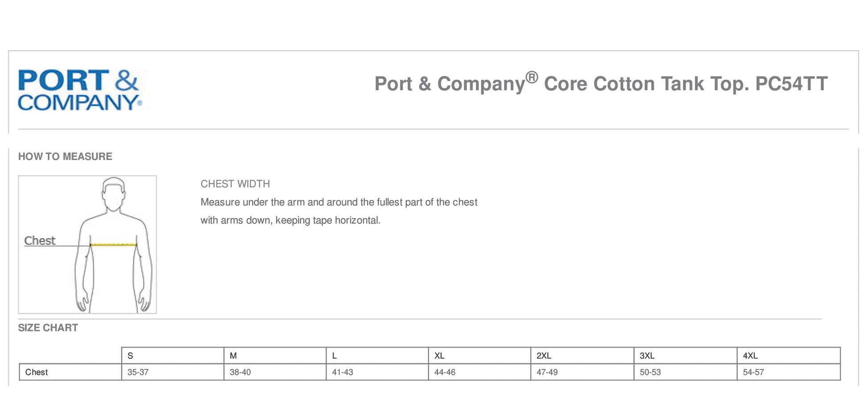Click the Chest row label in table
Viewport: 868px width, 418px height.
[x=37, y=372]
